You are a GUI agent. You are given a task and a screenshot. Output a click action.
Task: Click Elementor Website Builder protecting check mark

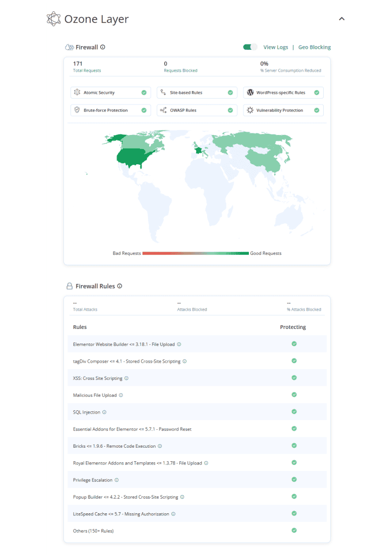(294, 344)
